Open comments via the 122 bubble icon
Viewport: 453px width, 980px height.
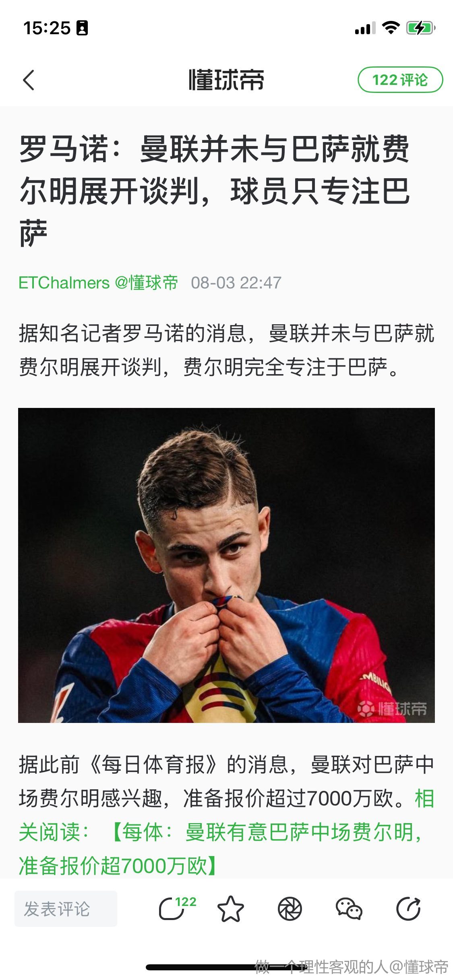click(x=176, y=908)
